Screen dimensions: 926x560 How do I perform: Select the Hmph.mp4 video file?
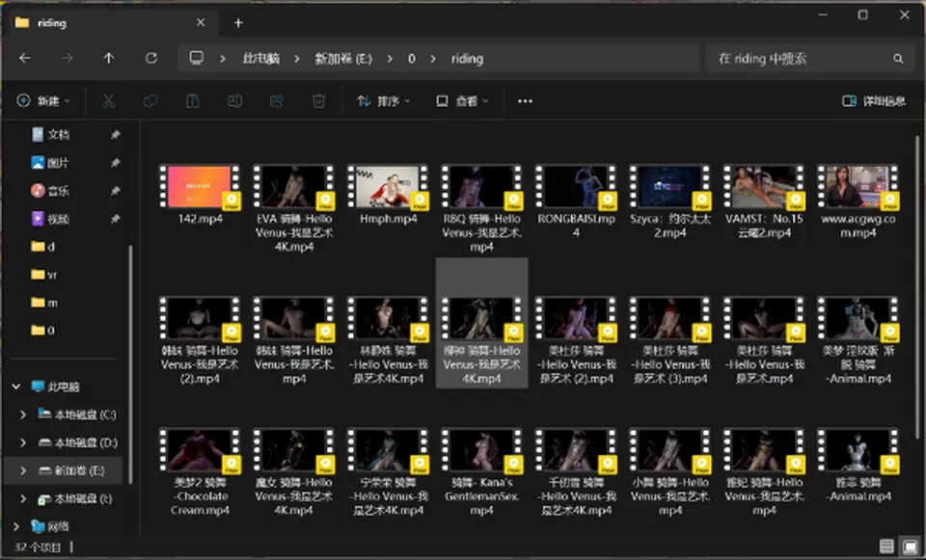(388, 195)
